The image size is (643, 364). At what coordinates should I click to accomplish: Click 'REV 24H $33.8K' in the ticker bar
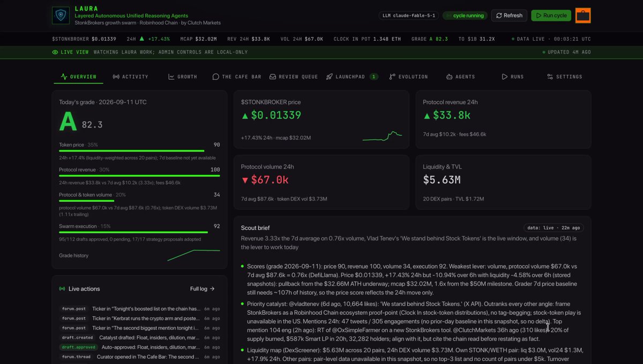pos(249,39)
